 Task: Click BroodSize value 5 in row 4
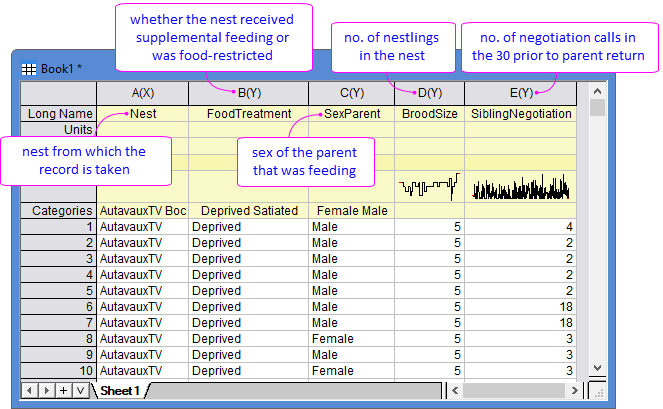[430, 275]
